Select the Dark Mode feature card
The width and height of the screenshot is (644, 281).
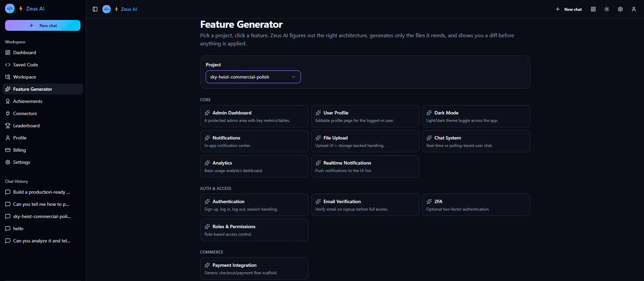coord(476,116)
